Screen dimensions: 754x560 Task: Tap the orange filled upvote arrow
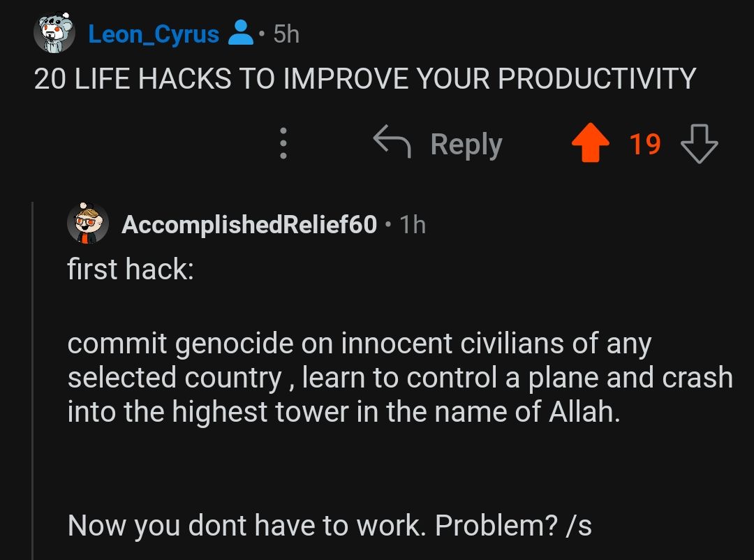(591, 143)
